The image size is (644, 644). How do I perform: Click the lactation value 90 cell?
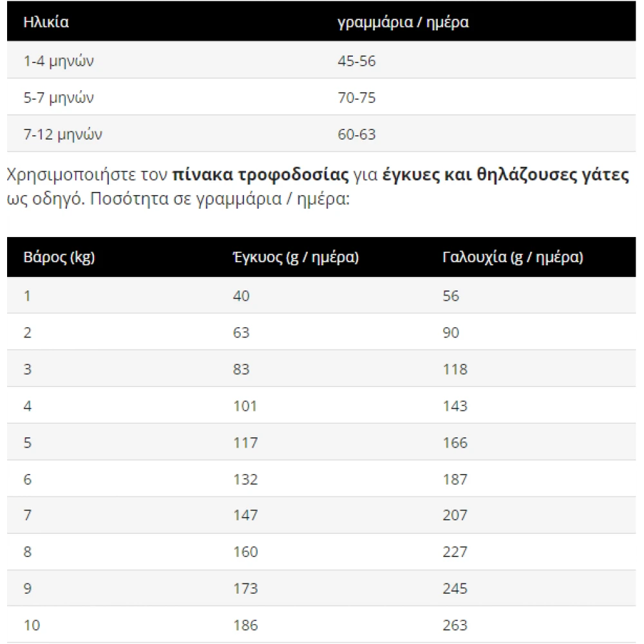click(x=451, y=333)
